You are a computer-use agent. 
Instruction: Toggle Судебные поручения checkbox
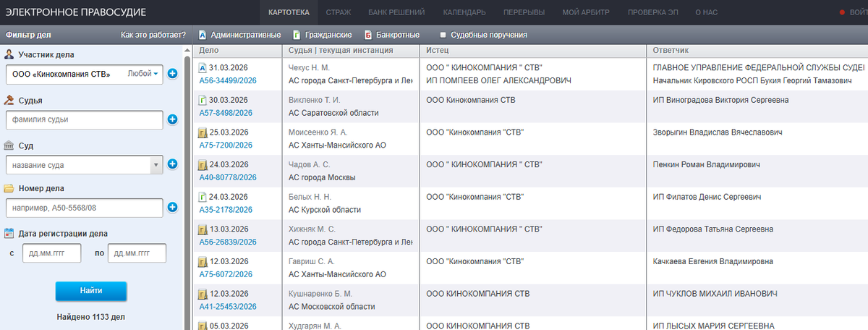click(443, 35)
